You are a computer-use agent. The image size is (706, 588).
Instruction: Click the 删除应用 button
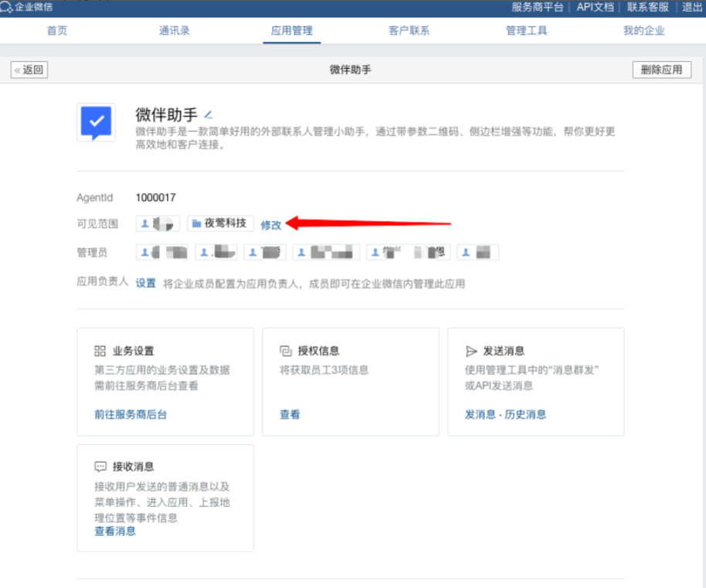(661, 70)
